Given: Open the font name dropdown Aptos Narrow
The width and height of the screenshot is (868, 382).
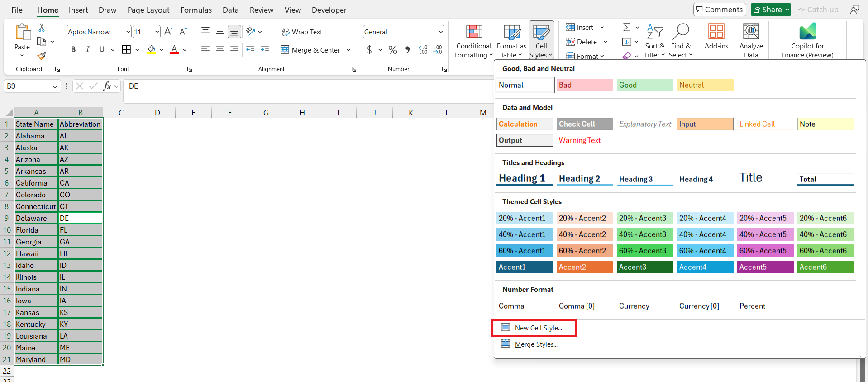Looking at the screenshot, I should click(x=128, y=32).
